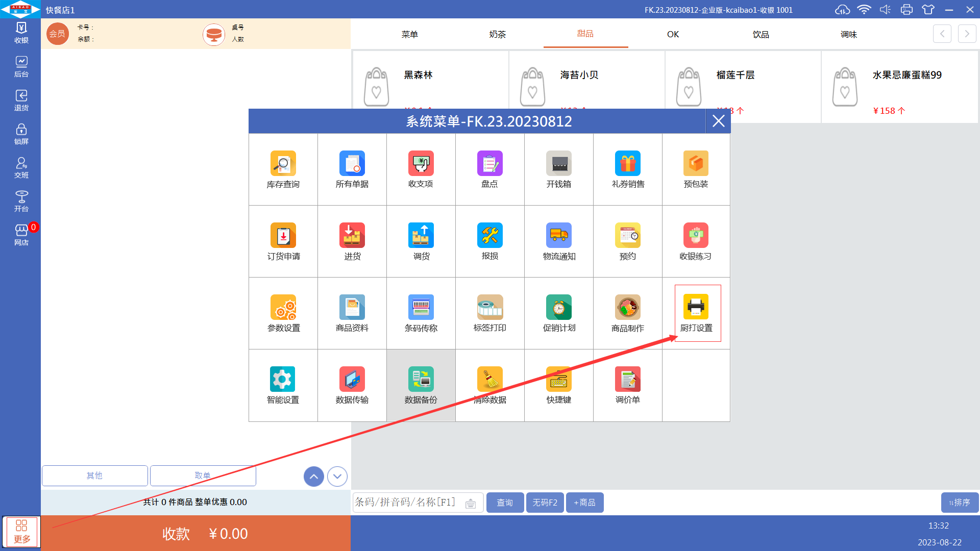Go to previous category page arrow

[x=942, y=34]
